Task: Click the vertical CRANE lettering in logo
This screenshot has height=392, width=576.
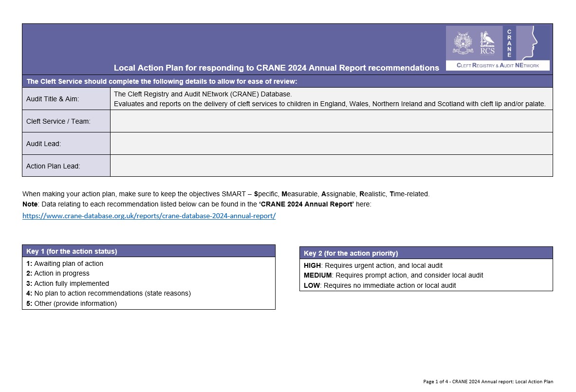Action: (x=509, y=43)
